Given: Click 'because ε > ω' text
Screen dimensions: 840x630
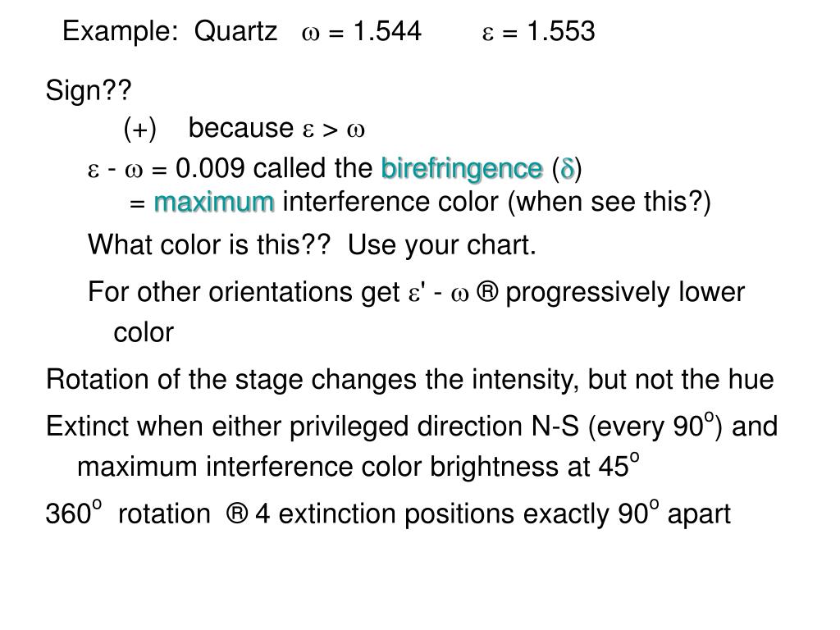Looking at the screenshot, I should click(x=276, y=129).
